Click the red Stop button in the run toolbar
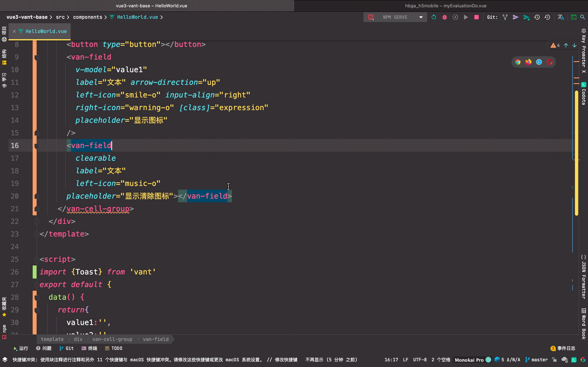Image resolution: width=588 pixels, height=367 pixels. 476,17
